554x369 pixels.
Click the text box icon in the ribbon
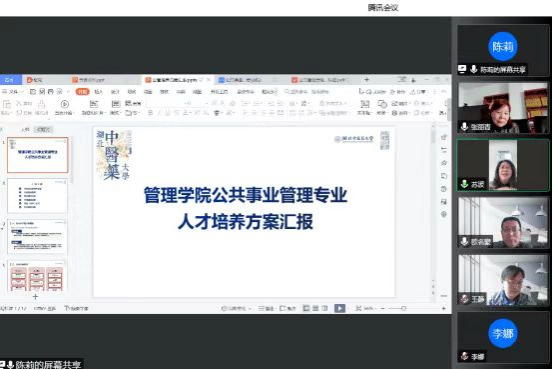[365, 104]
